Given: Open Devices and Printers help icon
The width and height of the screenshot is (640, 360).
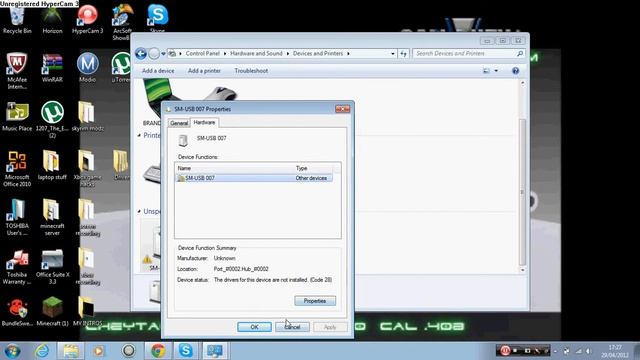Looking at the screenshot, I should (x=516, y=71).
